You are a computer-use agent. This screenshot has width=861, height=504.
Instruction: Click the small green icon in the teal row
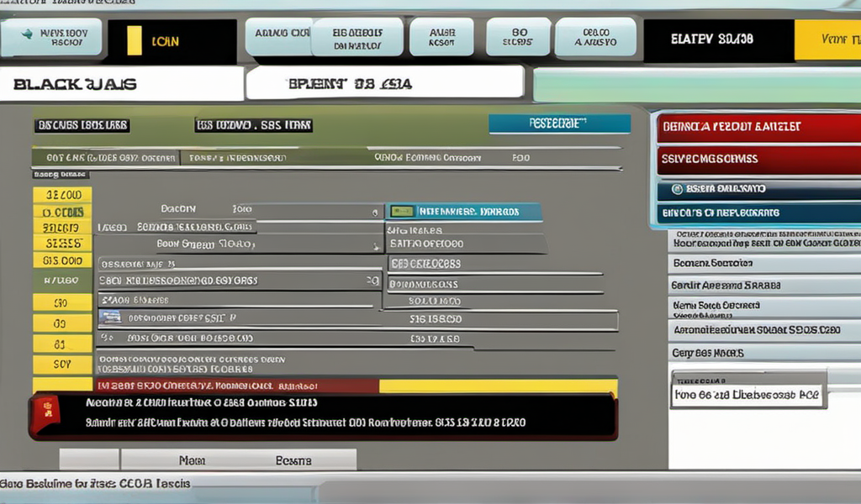pos(403,212)
